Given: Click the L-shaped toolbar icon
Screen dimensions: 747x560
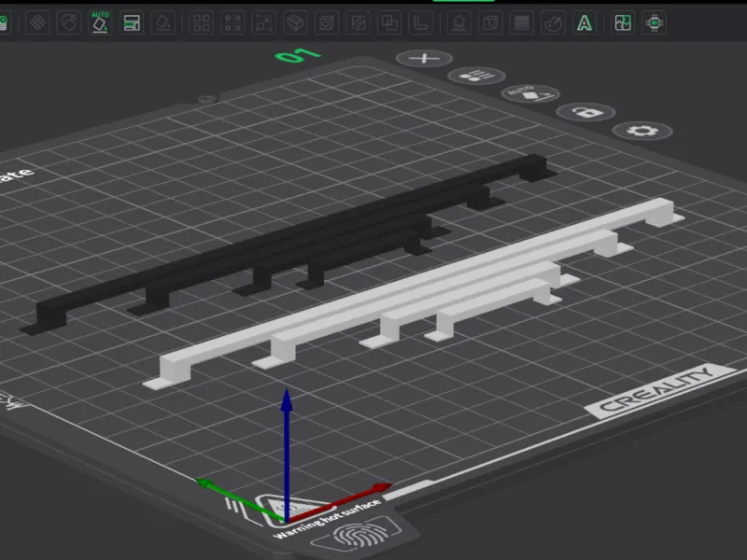Looking at the screenshot, I should pyautogui.click(x=421, y=22).
